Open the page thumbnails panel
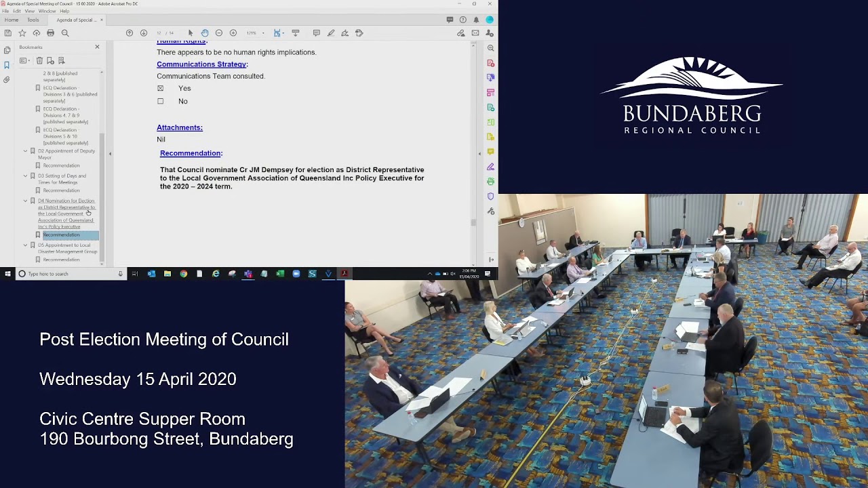 7,50
